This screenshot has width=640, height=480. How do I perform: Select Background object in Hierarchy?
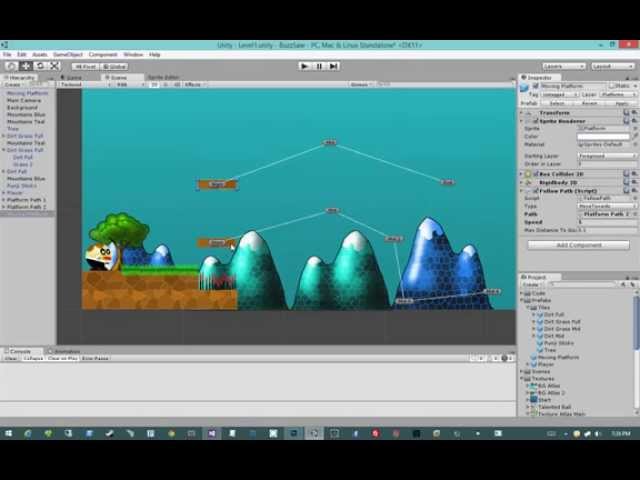pyautogui.click(x=22, y=107)
